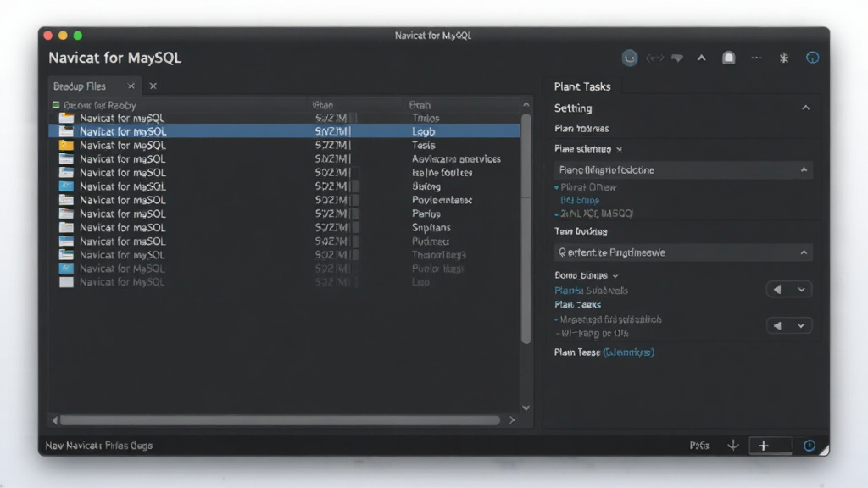Click the Tnrles cell in the first row
The width and height of the screenshot is (868, 488).
pyautogui.click(x=426, y=118)
